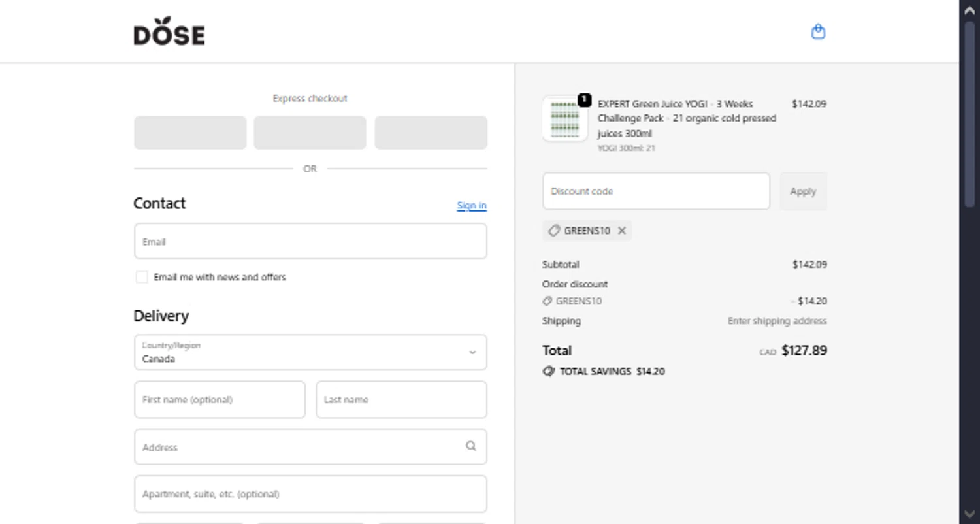Click the page vertical scrollbar thumb

(970, 114)
